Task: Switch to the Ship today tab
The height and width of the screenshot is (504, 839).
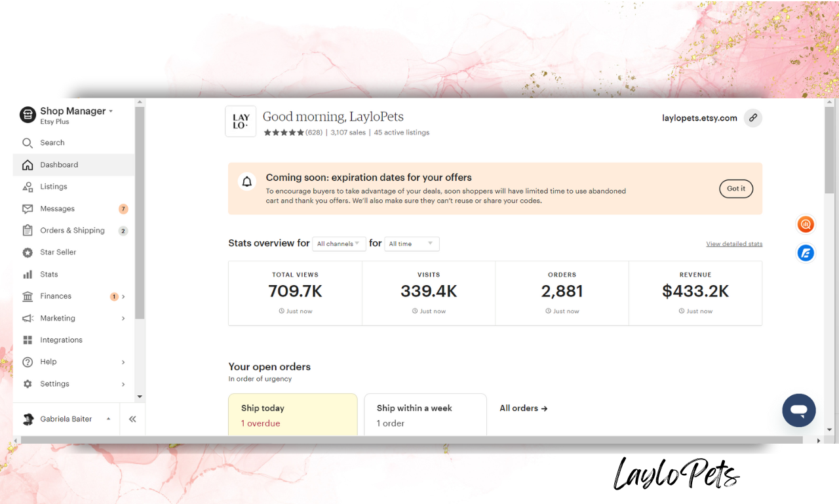Action: [292, 414]
